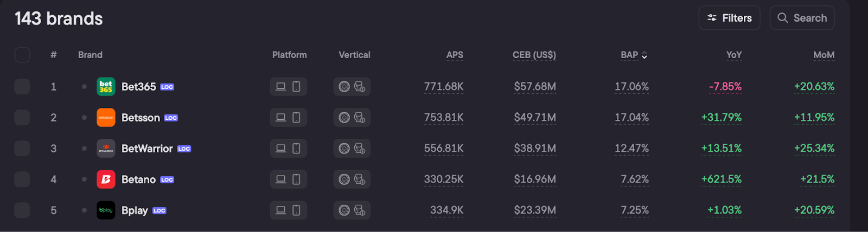Viewport: 868px width, 232px height.
Task: Click the casino vertical icon for BetWarrior
Action: (344, 149)
